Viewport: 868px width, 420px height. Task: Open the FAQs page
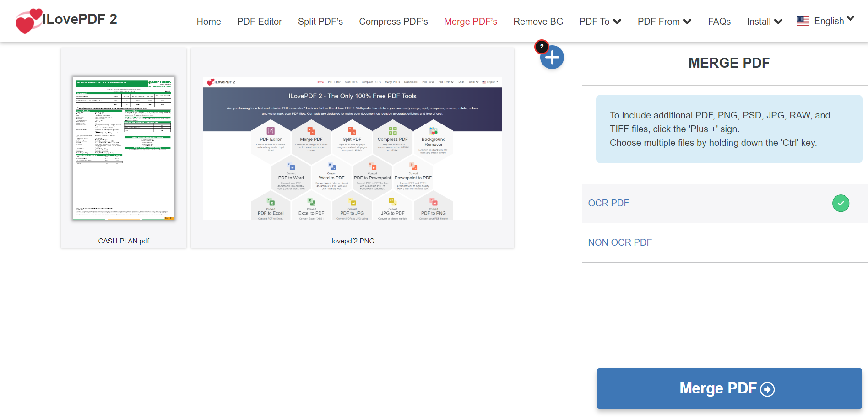tap(719, 22)
